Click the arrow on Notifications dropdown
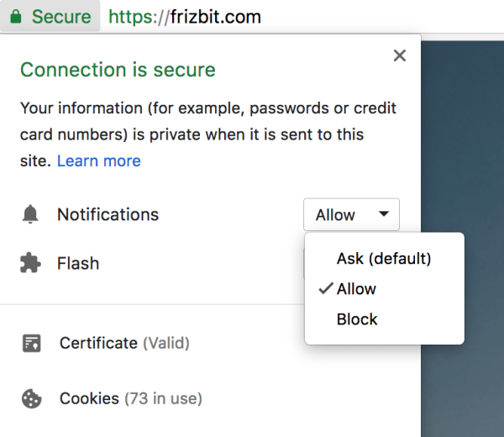Image resolution: width=504 pixels, height=437 pixels. (x=384, y=215)
